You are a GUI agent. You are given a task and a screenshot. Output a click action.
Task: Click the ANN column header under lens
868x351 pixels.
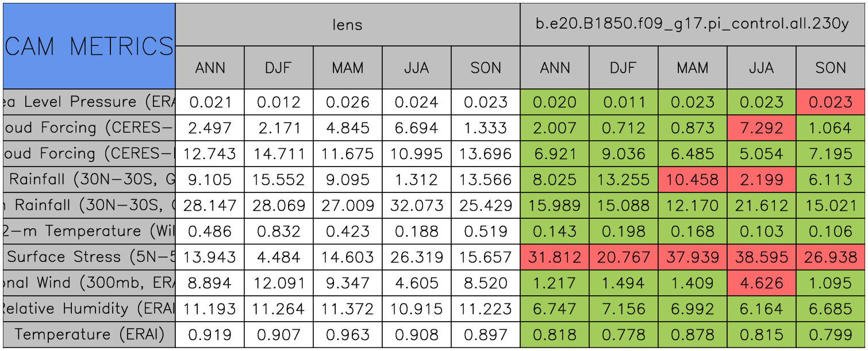pos(210,68)
